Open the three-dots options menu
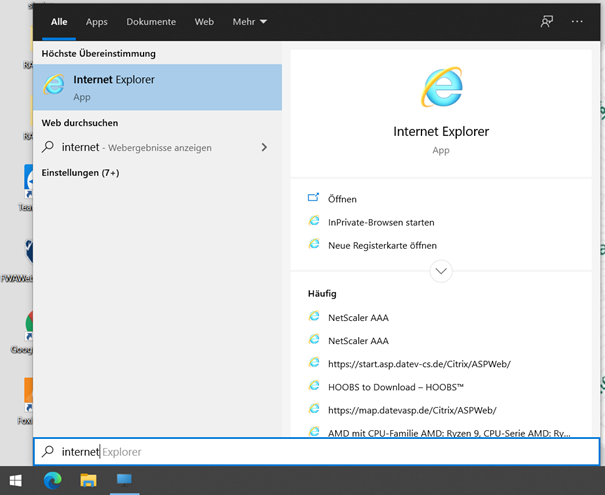The width and height of the screenshot is (605, 495). click(577, 22)
